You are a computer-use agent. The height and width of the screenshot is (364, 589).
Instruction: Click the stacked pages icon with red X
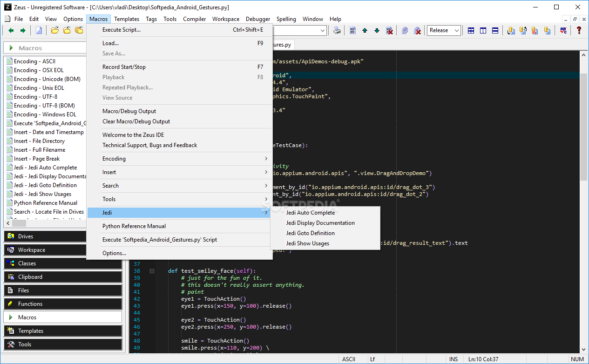point(418,30)
